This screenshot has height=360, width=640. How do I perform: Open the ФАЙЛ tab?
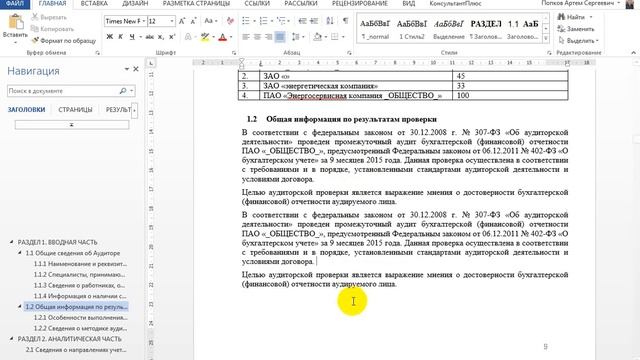pos(15,4)
